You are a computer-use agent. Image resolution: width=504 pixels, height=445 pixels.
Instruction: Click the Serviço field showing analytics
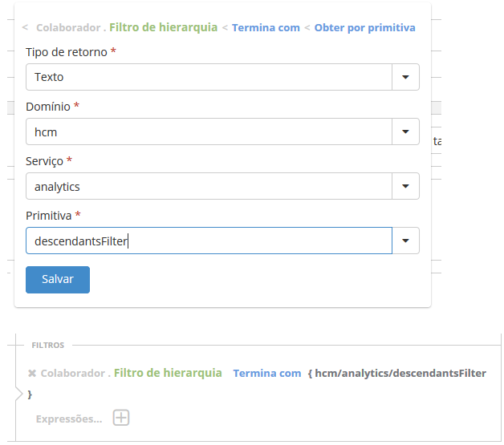tap(209, 186)
